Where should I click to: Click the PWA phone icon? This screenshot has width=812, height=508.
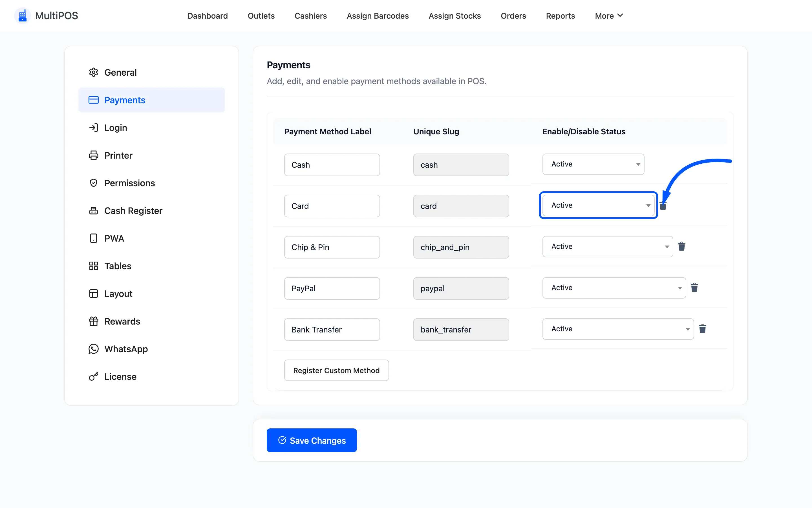tap(93, 238)
